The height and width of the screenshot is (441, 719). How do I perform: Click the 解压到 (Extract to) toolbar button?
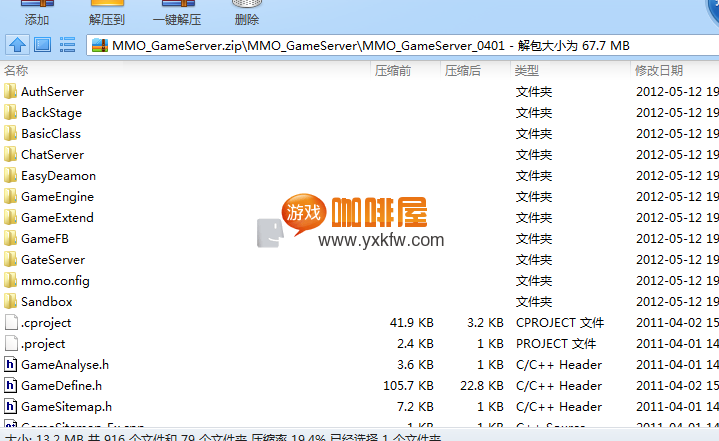pyautogui.click(x=107, y=14)
